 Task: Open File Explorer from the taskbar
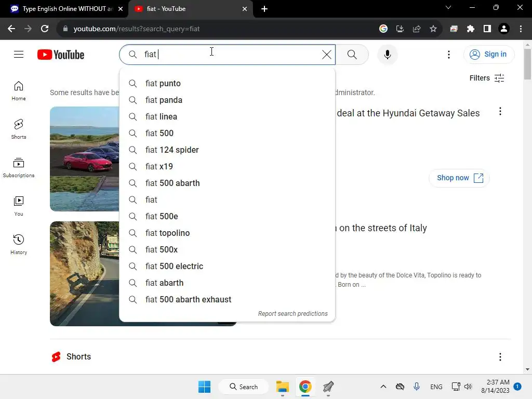(x=282, y=387)
